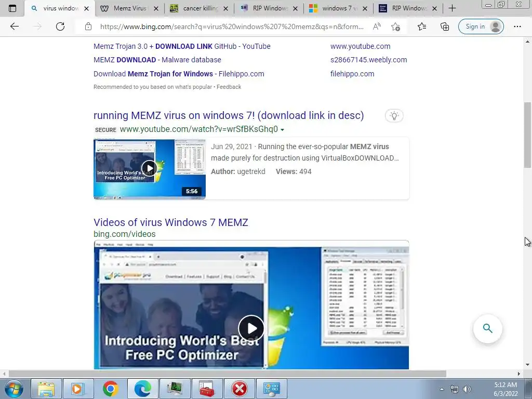Add this page to favorites
The width and height of the screenshot is (532, 399).
[x=395, y=26]
